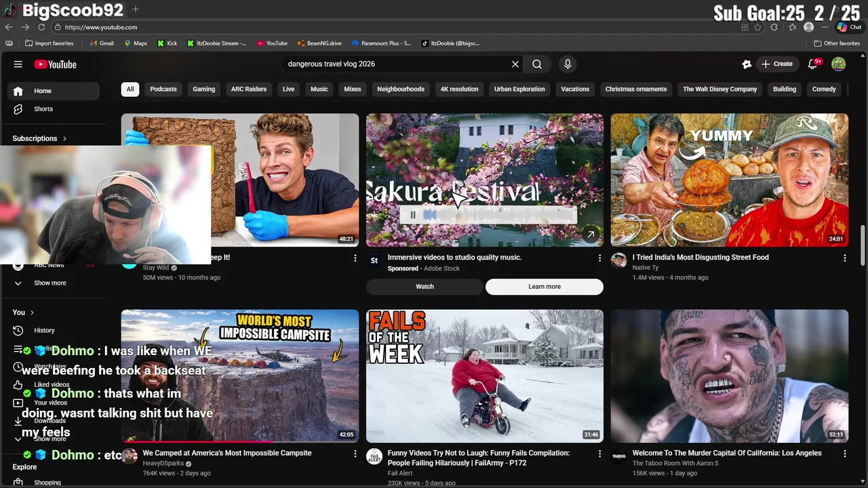Select the Mixes chip

pos(353,89)
